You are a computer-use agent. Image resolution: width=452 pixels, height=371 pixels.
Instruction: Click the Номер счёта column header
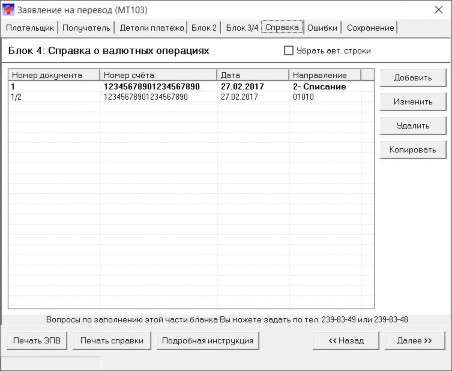(x=158, y=75)
